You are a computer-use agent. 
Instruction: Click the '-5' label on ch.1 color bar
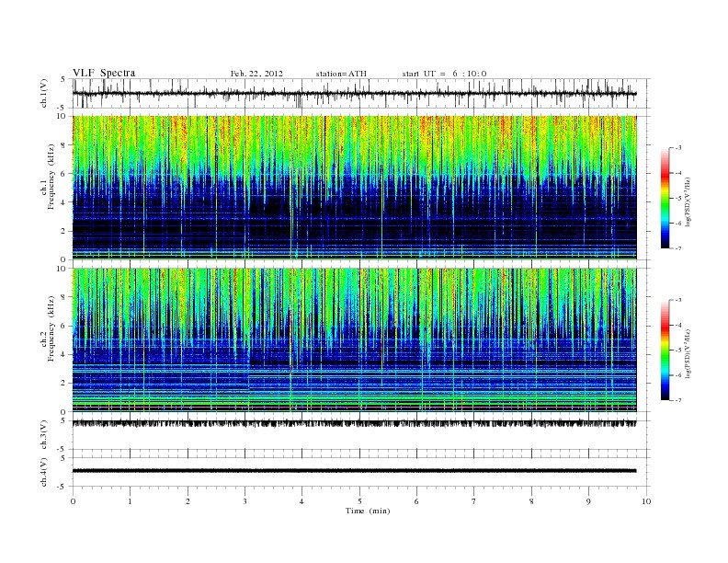(x=677, y=199)
